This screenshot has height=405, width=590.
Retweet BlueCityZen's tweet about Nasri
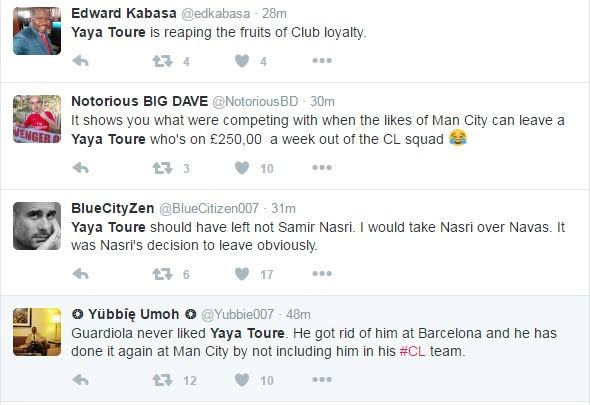[x=163, y=274]
